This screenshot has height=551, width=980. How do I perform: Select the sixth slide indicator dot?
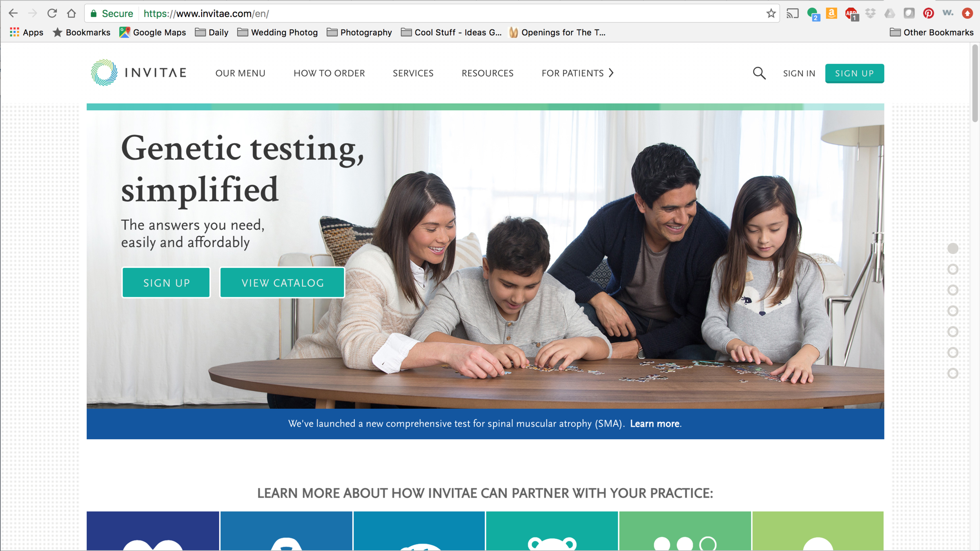(953, 352)
